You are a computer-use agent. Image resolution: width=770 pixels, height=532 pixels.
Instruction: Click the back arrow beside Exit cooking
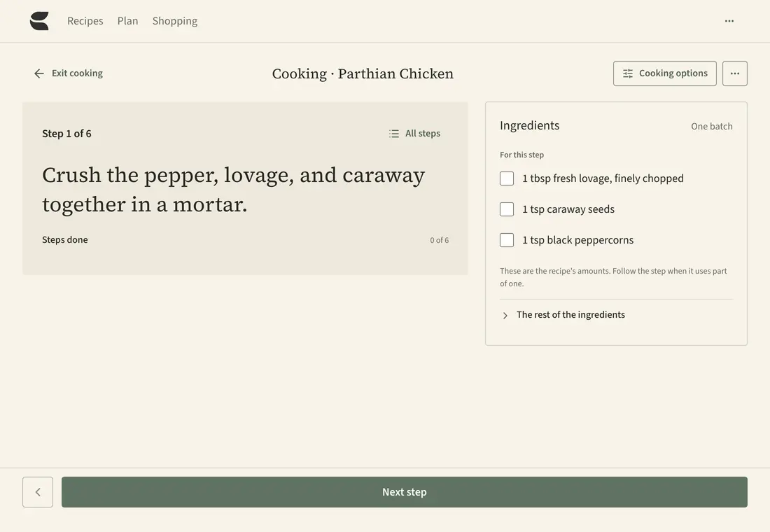pyautogui.click(x=39, y=73)
